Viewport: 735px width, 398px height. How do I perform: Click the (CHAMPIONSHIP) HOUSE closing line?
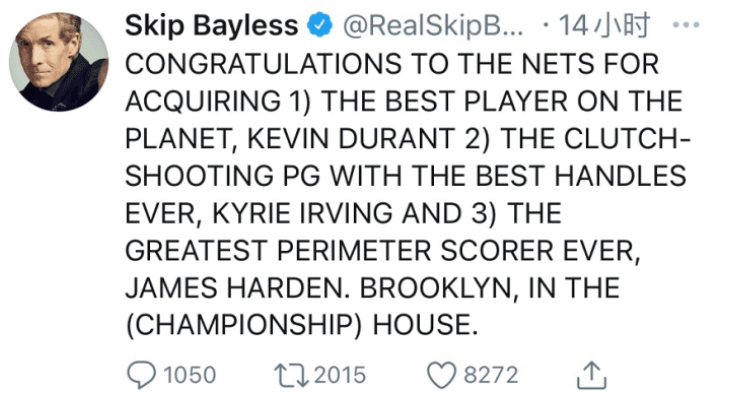coord(302,325)
